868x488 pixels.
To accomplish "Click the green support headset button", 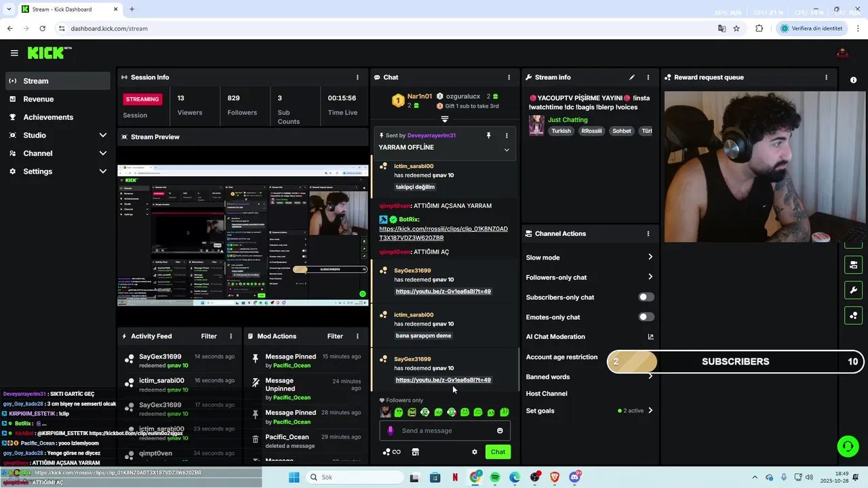I will 848,446.
